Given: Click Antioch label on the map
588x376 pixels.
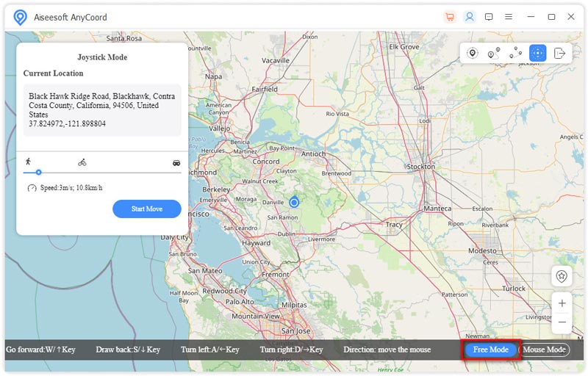Looking at the screenshot, I should [313, 154].
